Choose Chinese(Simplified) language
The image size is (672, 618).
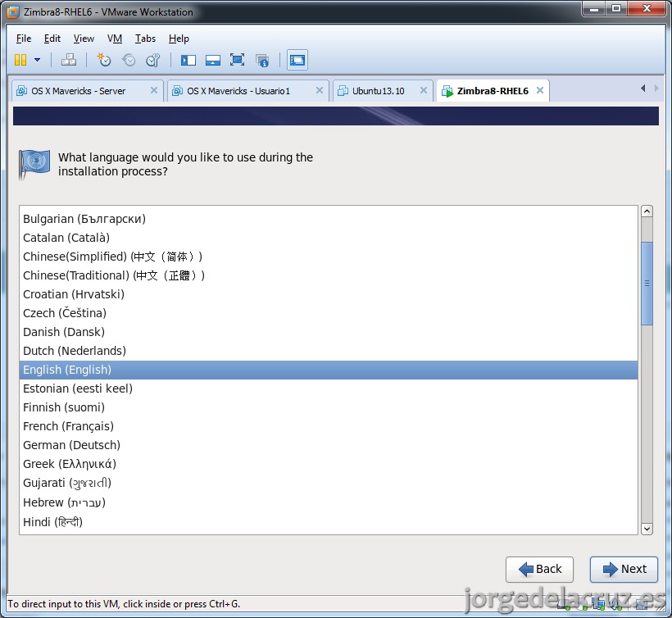pos(329,257)
